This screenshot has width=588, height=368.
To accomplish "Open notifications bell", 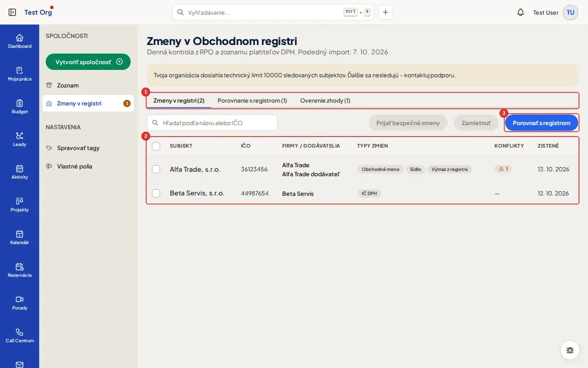I will coord(520,13).
